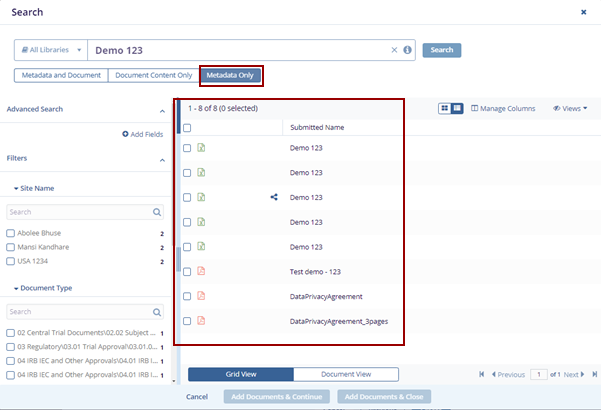The width and height of the screenshot is (601, 410).
Task: Click the page number input field
Action: click(x=538, y=374)
